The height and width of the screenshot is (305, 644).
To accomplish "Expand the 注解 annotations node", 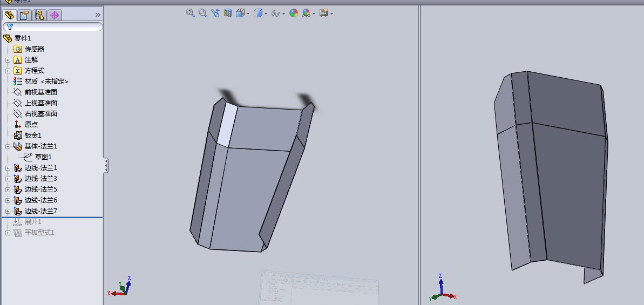I will (x=8, y=60).
